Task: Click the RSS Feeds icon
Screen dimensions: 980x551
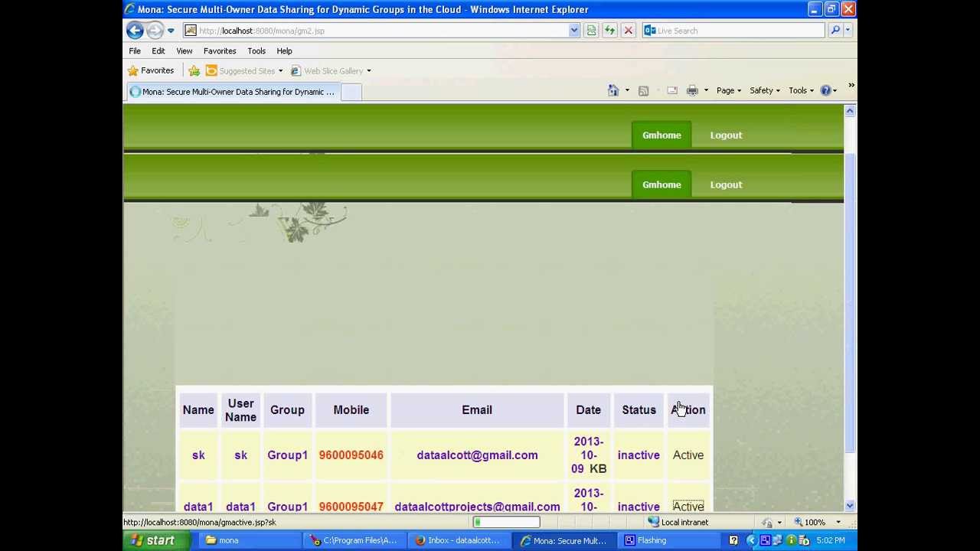Action: [643, 90]
